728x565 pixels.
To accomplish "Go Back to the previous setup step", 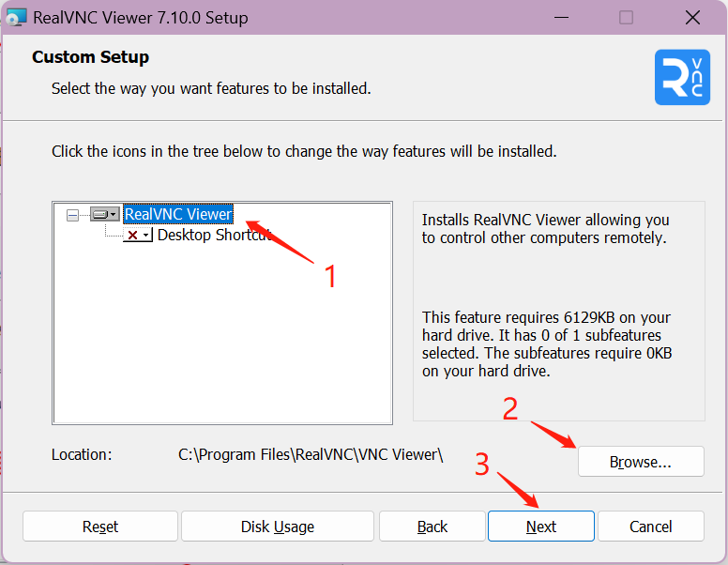I will (x=432, y=527).
